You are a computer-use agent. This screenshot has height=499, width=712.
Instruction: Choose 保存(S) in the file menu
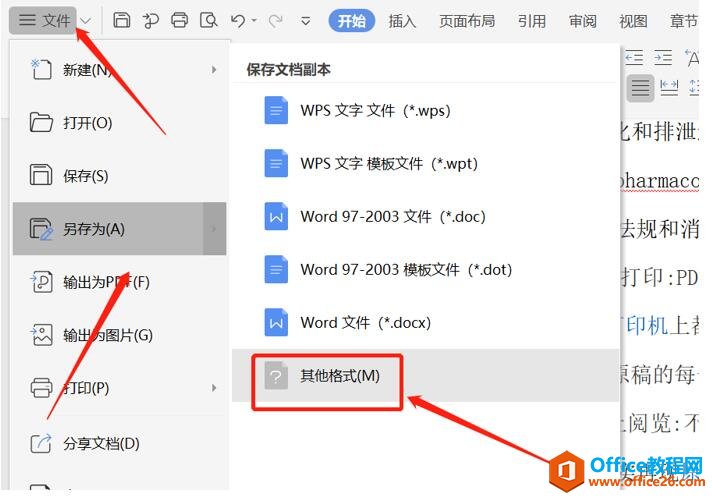point(119,176)
